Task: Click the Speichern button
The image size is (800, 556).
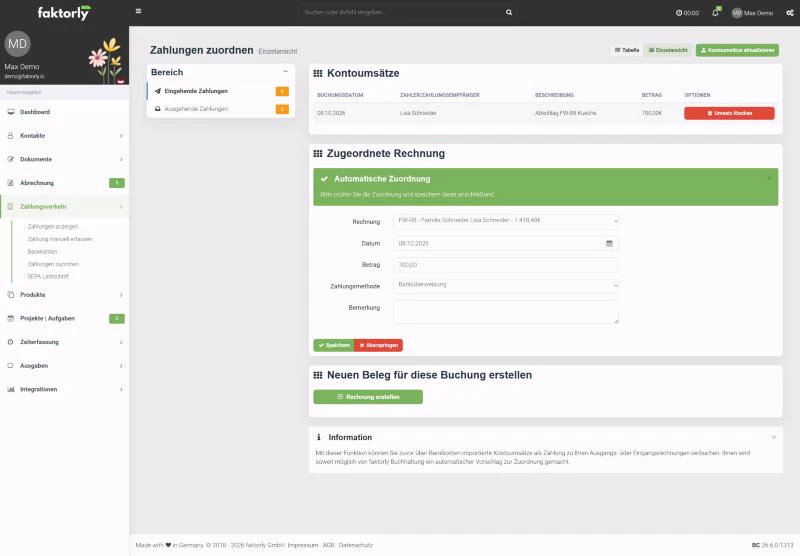Action: (x=334, y=345)
